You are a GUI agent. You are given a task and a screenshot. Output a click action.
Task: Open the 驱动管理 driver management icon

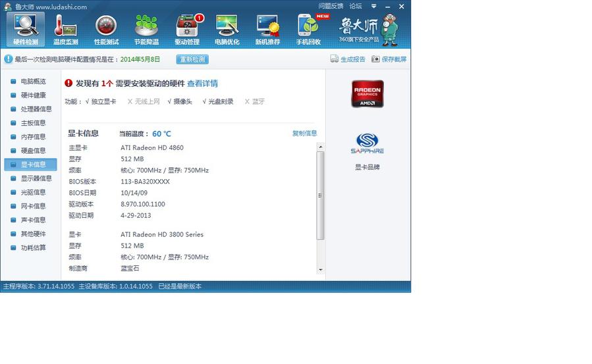point(187,30)
